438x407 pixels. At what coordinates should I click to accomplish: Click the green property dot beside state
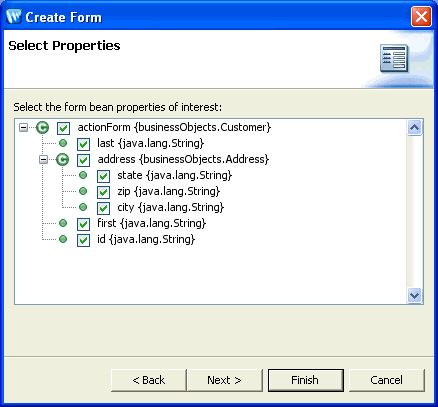click(83, 175)
